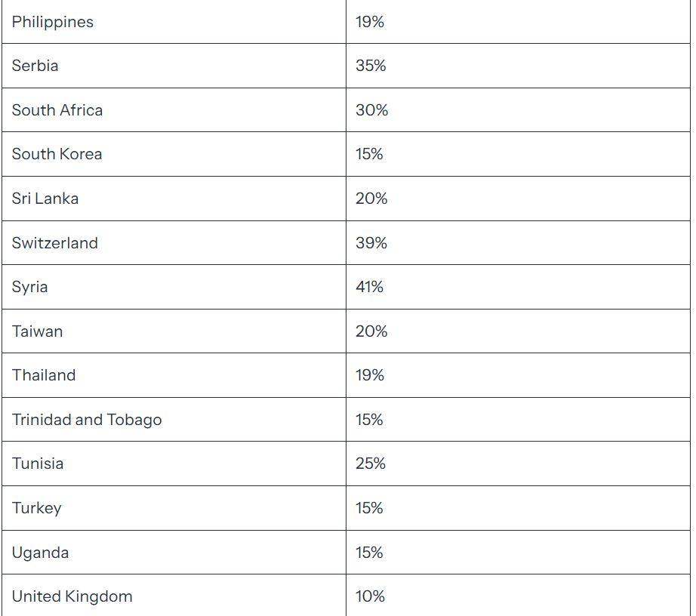
Task: Select Serbia's 35% value
Action: pos(371,66)
